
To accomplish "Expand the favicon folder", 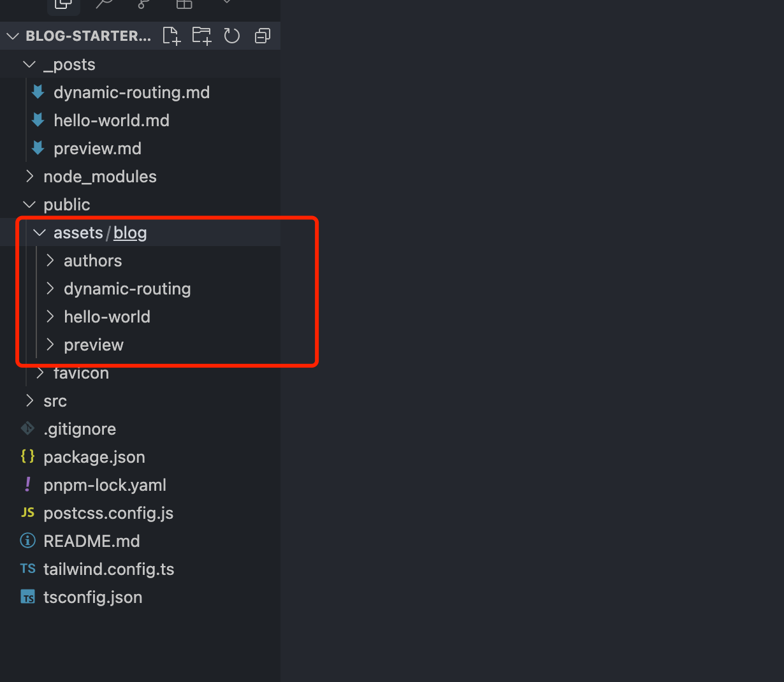I will [x=81, y=374].
